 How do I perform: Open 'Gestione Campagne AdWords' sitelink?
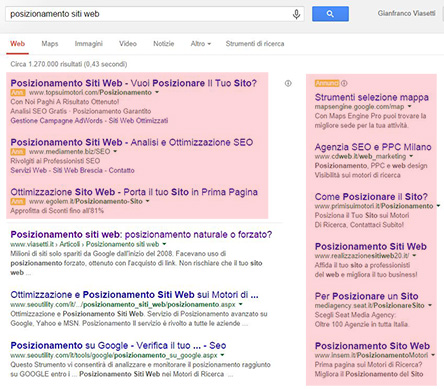tap(56, 120)
